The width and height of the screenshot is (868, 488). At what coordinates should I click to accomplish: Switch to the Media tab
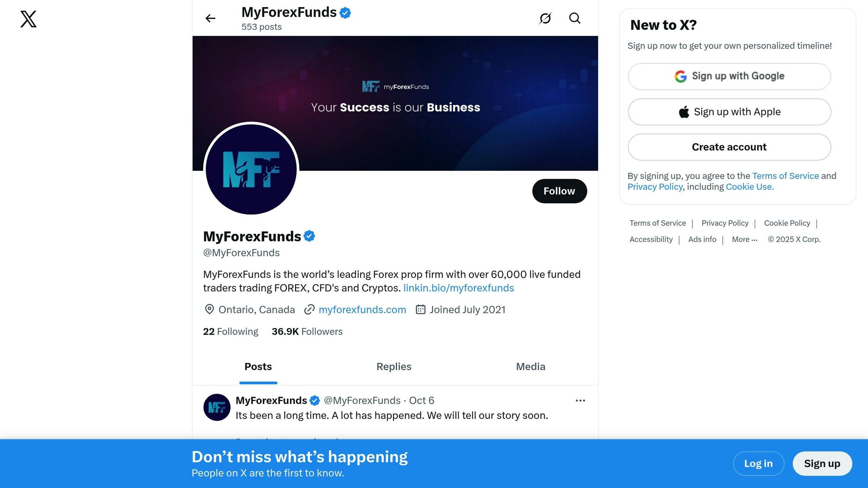pyautogui.click(x=530, y=367)
